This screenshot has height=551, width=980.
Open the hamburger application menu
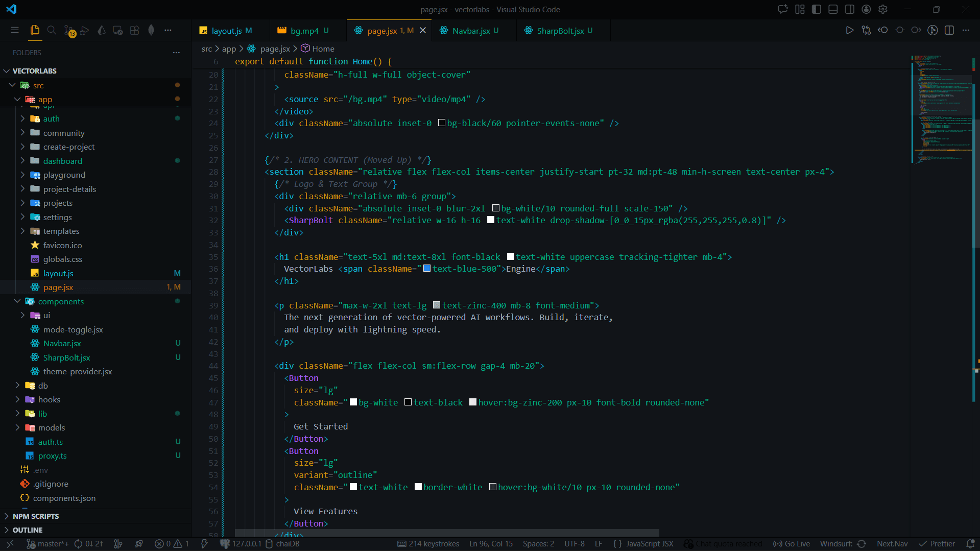15,30
